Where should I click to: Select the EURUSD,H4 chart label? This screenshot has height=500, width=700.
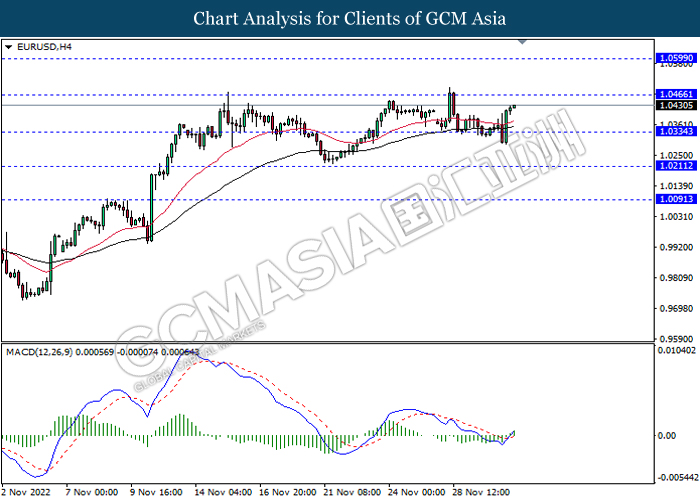click(44, 47)
